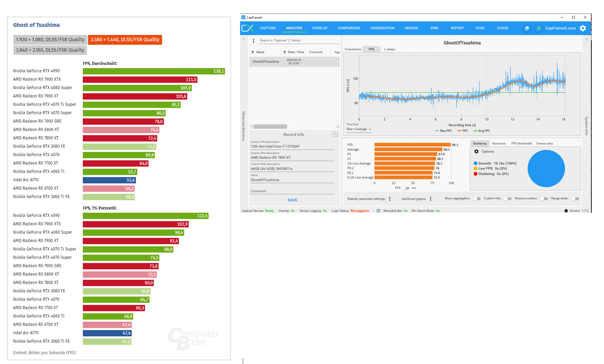Screen dimensions: 604x364
Task: Click the Comment column header
Action: point(316,52)
